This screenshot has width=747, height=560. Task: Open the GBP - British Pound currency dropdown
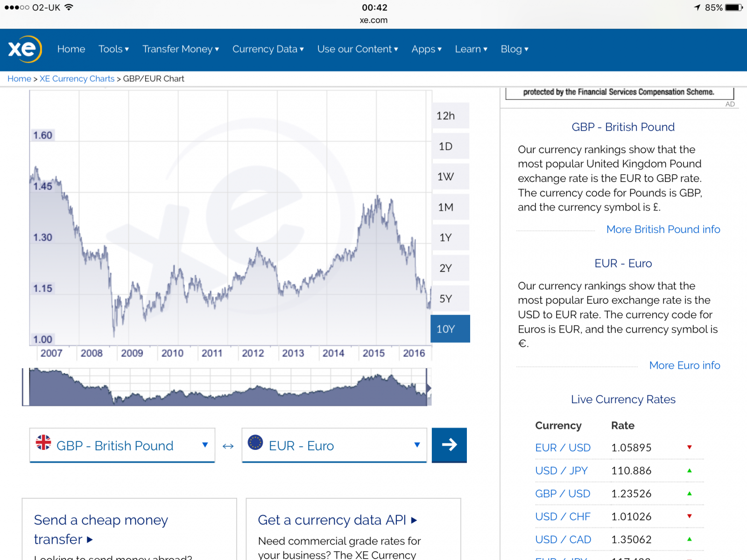tap(122, 445)
